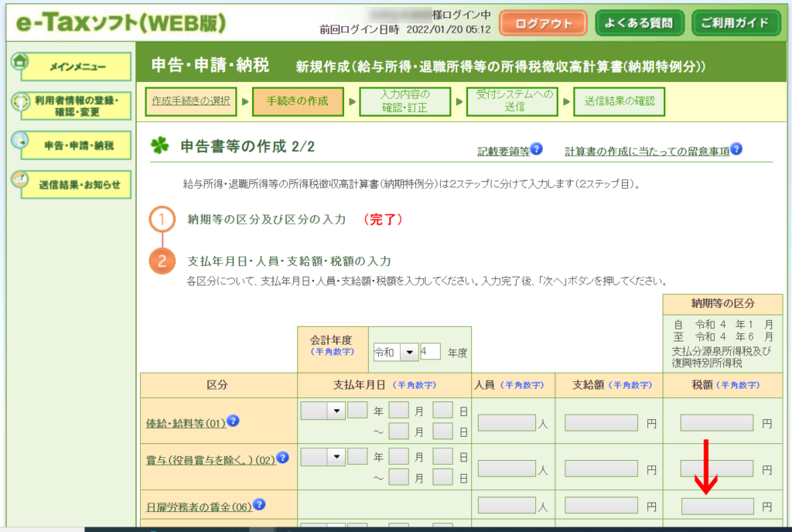Go to 作成手続きの選択 step
792x532 pixels.
pos(191,101)
